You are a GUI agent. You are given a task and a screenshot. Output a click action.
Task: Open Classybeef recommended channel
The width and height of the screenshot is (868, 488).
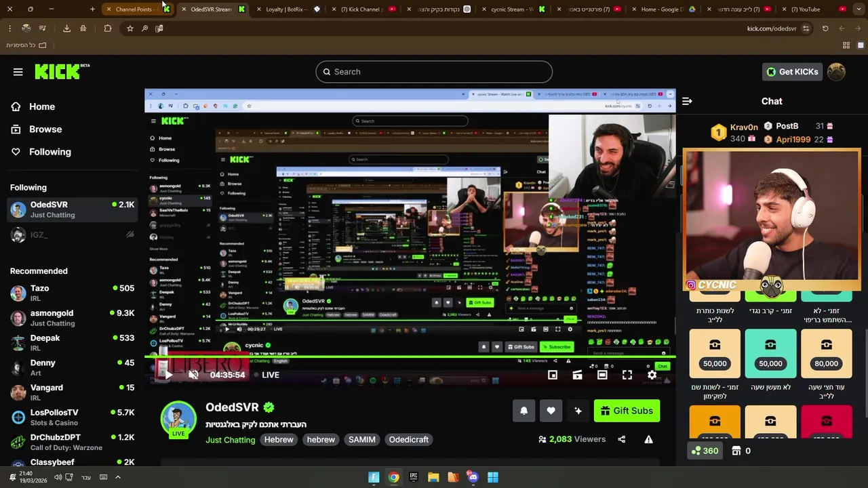[73, 463]
